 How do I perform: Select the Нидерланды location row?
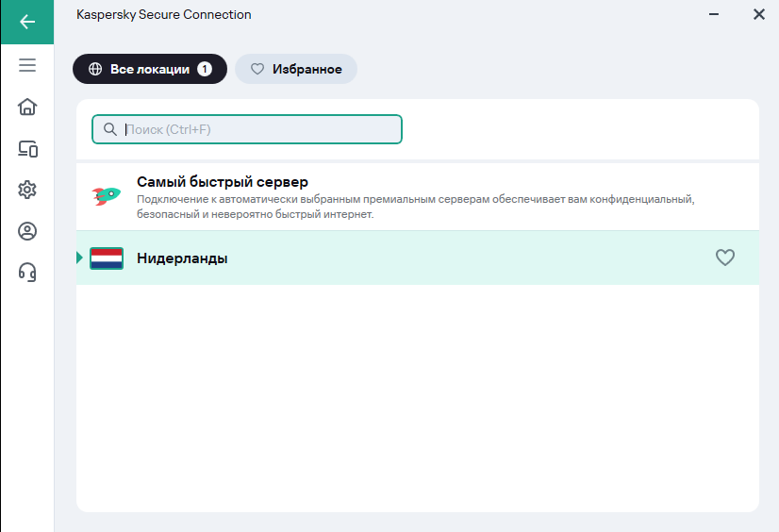pyautogui.click(x=417, y=258)
